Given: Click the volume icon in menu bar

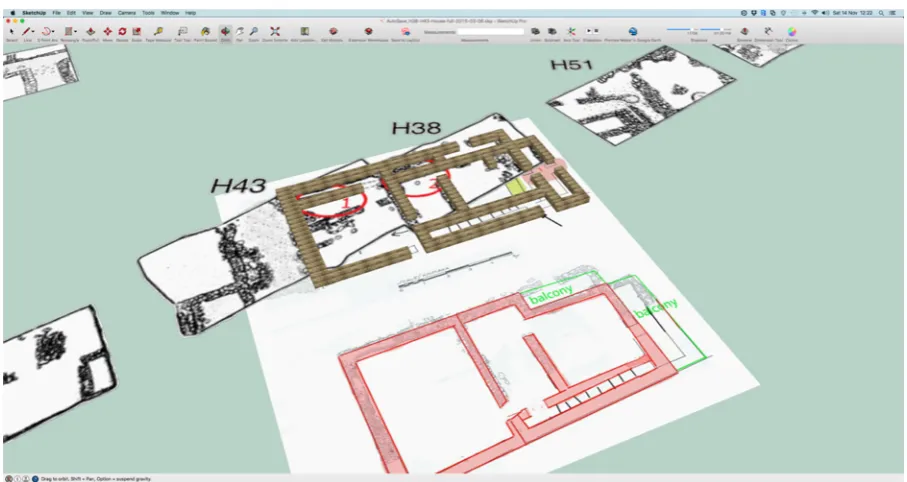Looking at the screenshot, I should tap(825, 13).
